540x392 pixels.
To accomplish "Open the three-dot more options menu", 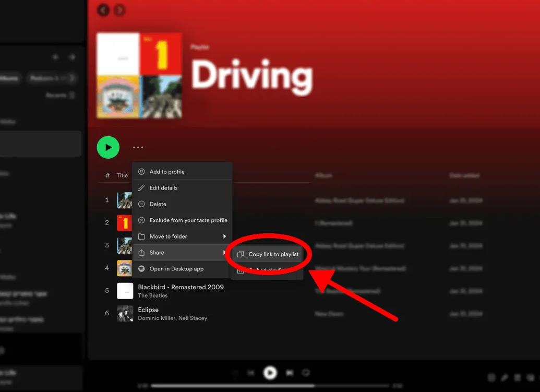I will (138, 148).
